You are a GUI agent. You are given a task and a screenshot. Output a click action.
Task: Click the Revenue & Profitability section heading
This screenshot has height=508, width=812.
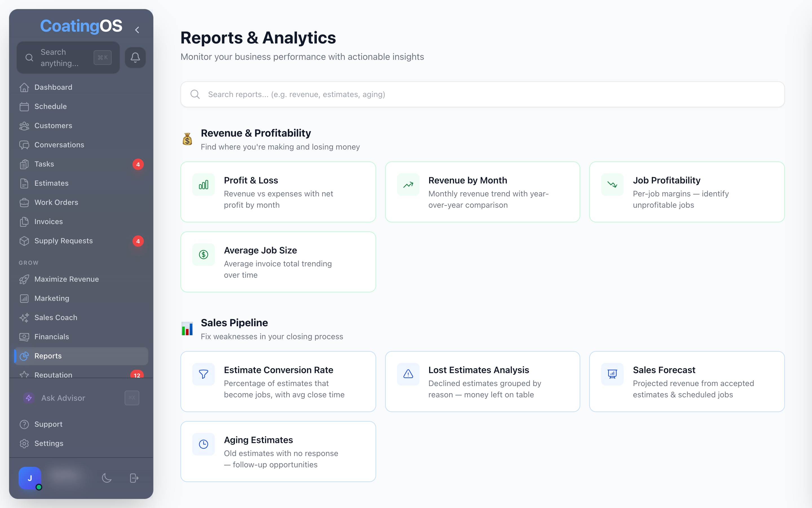(256, 133)
